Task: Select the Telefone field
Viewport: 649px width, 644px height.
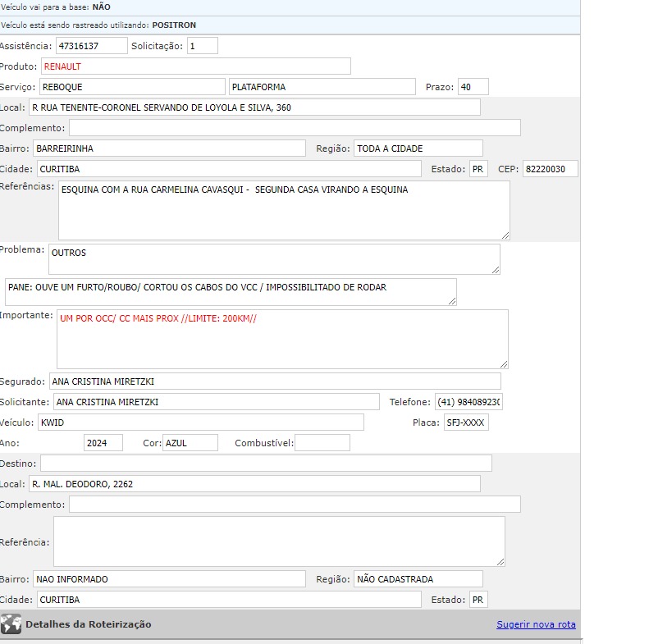Action: click(468, 402)
